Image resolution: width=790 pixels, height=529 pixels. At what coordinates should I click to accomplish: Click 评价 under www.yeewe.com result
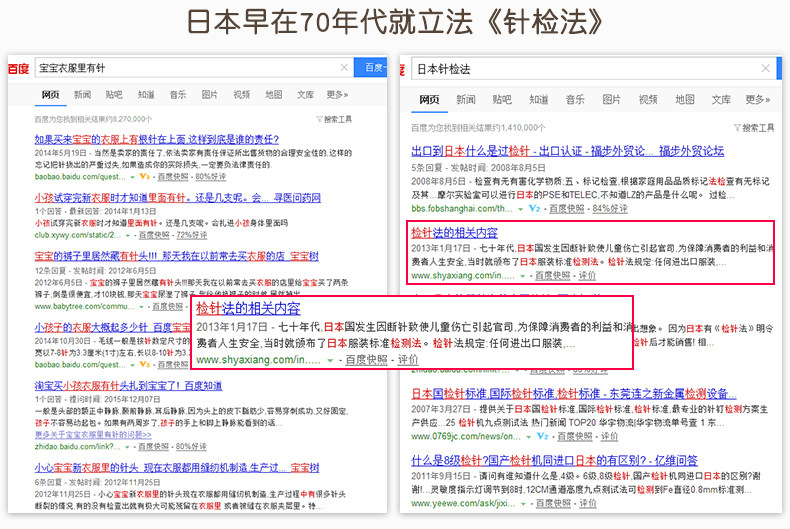point(587,503)
